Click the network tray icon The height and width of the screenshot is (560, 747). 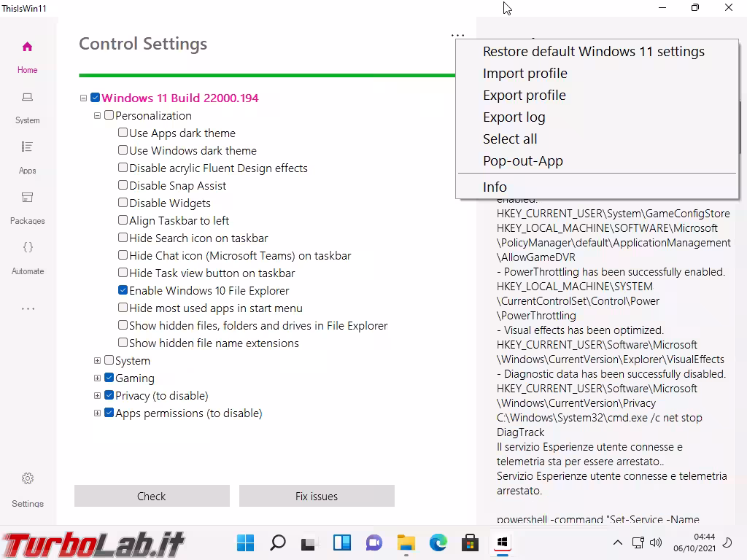pos(638,542)
